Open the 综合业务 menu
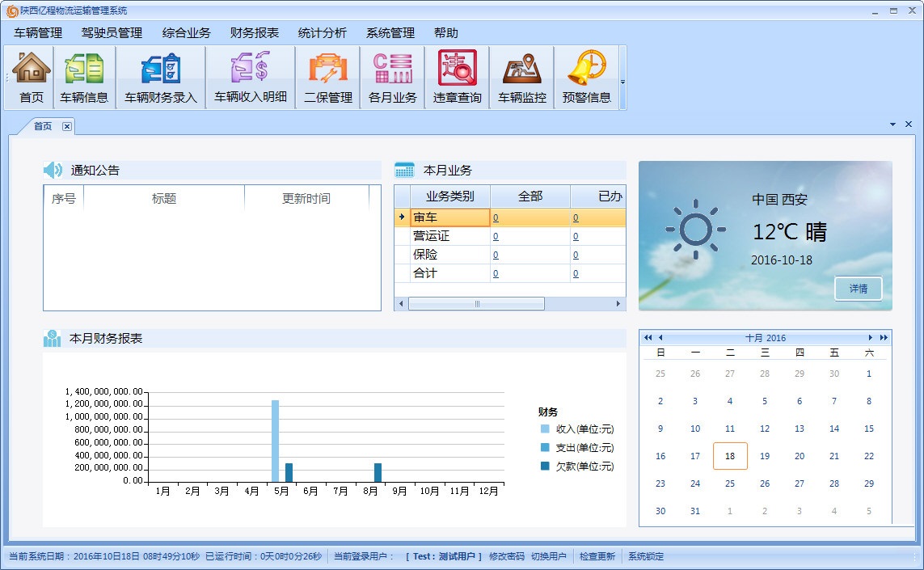 pos(186,33)
